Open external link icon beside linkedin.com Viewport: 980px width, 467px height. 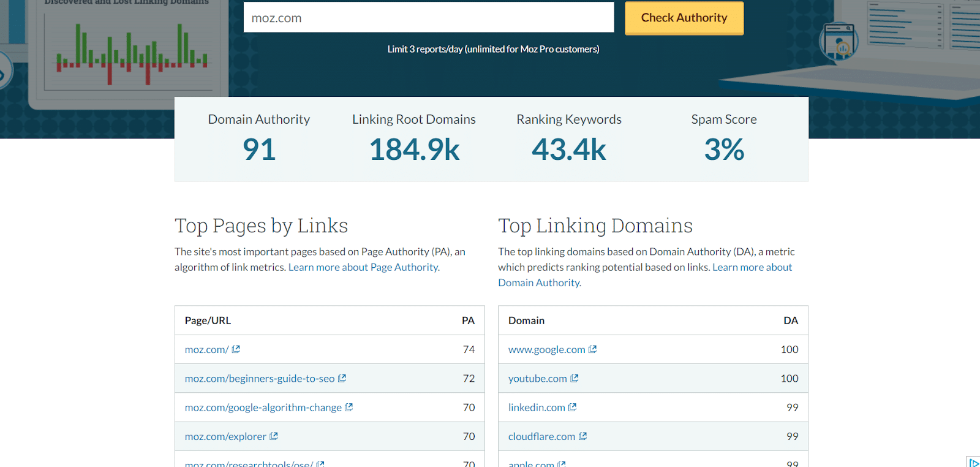573,407
